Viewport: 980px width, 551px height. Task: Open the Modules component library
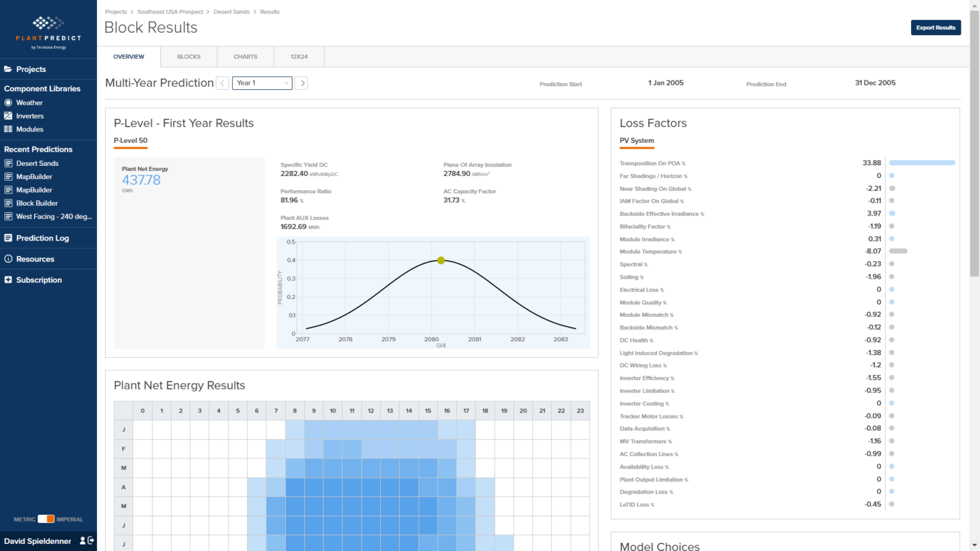point(28,129)
